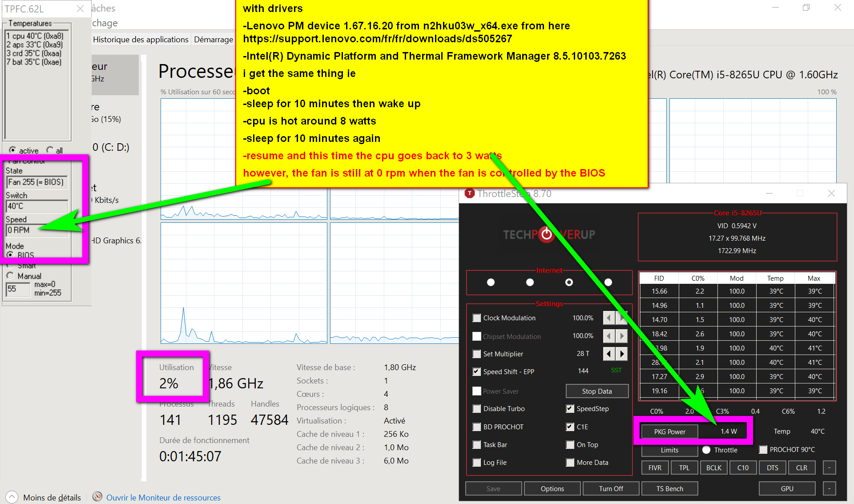Click the DTS button
The height and width of the screenshot is (504, 854).
pyautogui.click(x=773, y=468)
